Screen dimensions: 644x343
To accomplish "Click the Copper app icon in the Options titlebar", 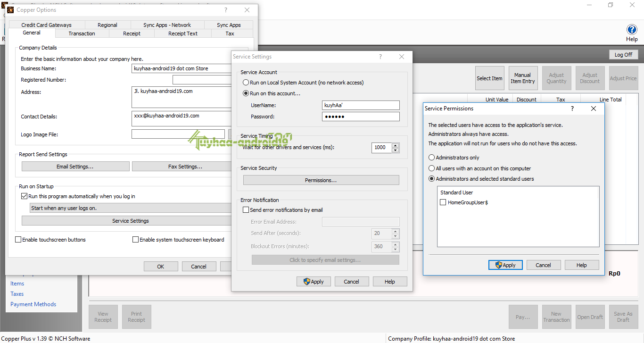I will coord(10,9).
